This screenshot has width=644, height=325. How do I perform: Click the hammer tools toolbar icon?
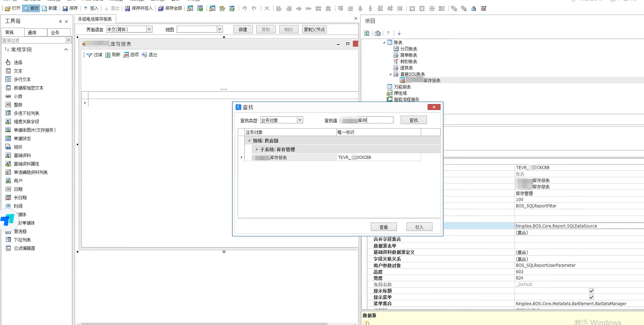pos(222,8)
